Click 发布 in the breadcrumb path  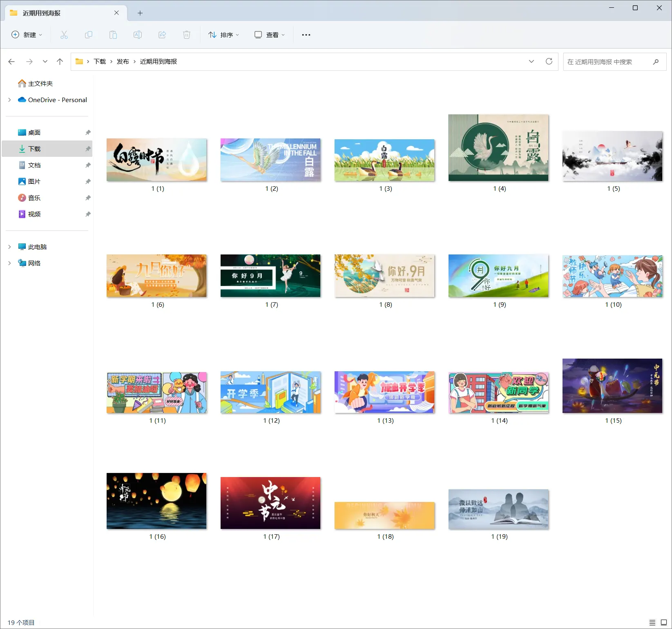pyautogui.click(x=123, y=62)
